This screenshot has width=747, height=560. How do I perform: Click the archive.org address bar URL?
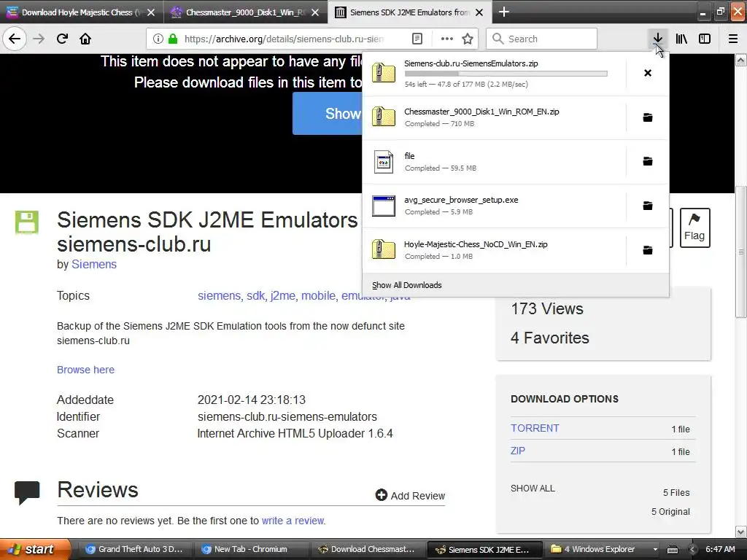pyautogui.click(x=284, y=39)
